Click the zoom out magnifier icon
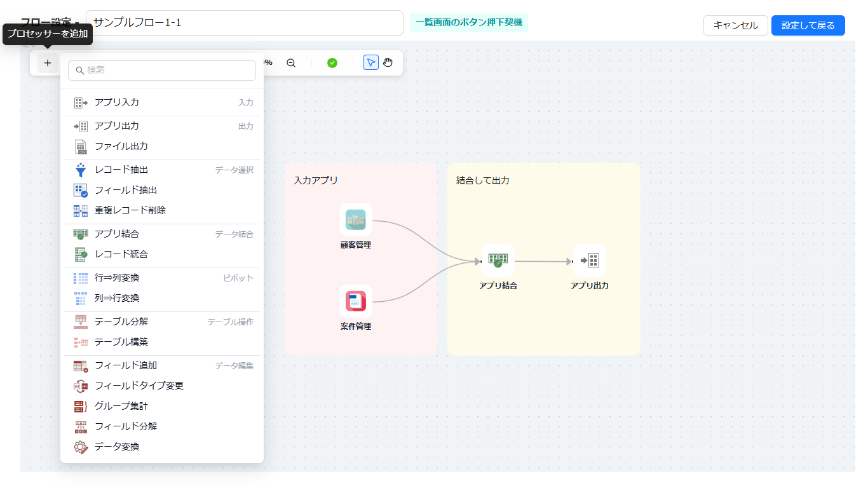 [x=291, y=63]
